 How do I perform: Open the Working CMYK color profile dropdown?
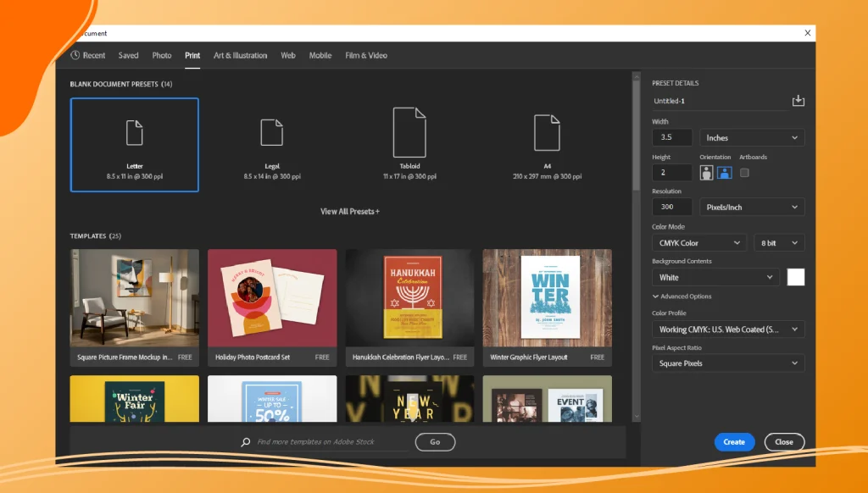(728, 330)
